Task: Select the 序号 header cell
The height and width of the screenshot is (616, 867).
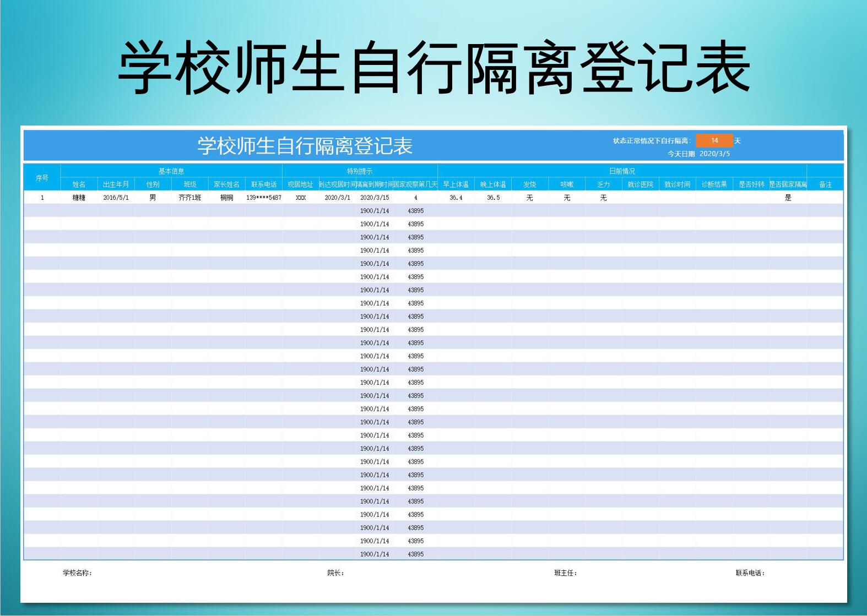Action: [42, 177]
